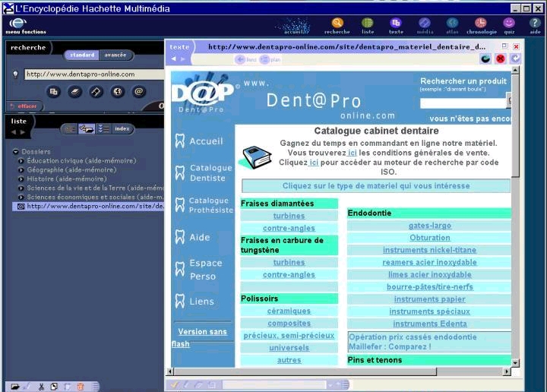The width and height of the screenshot is (547, 392).
Task: Open Catalogue Prothésiste in sidebar
Action: pos(204,205)
